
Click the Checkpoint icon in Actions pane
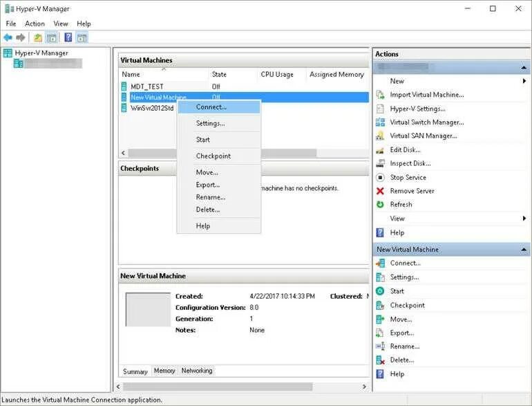pyautogui.click(x=380, y=306)
